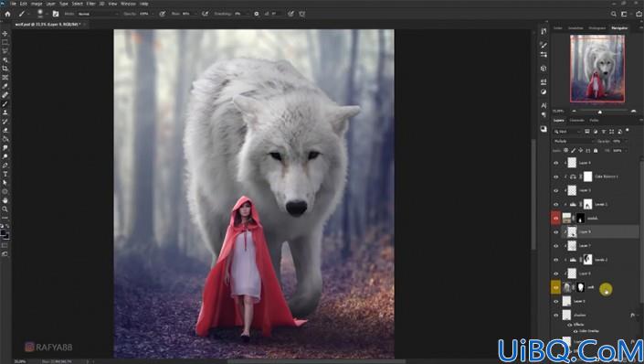The image size is (644, 364).
Task: Open the Brush Settings panel from options bar
Action: tap(56, 14)
